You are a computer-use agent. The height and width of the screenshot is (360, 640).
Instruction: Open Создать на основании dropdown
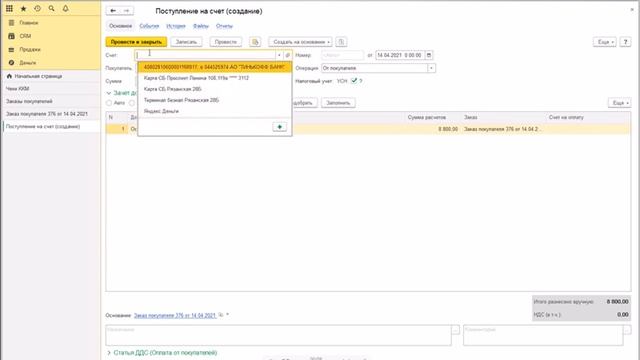coord(300,42)
